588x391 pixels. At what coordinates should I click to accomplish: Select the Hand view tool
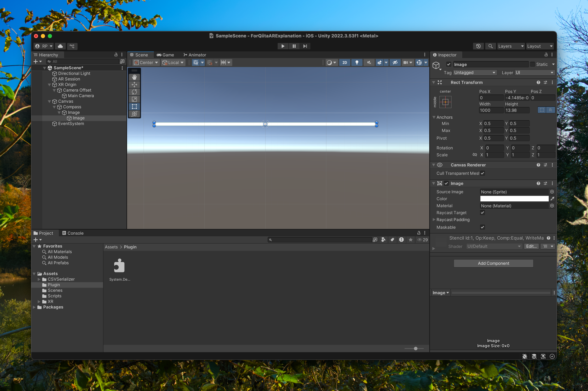[x=134, y=77]
